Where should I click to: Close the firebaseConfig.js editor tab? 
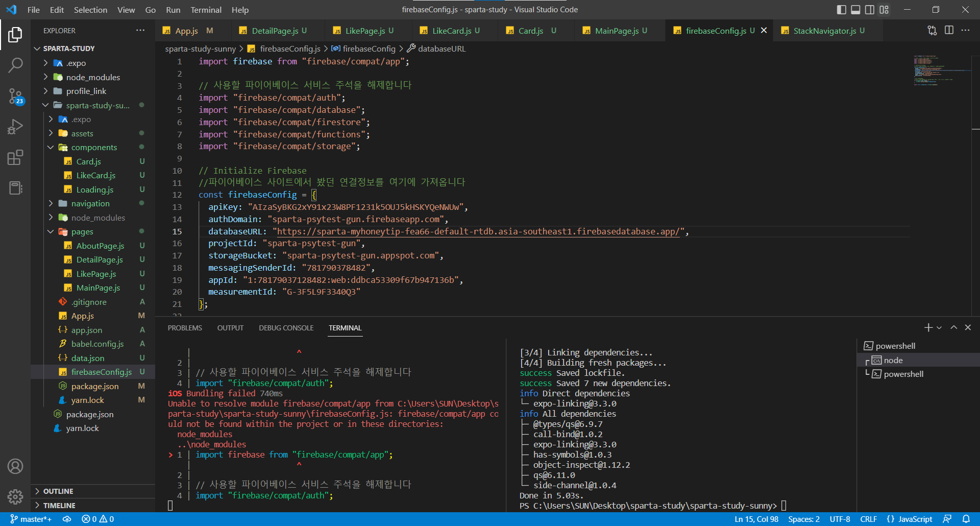(x=764, y=31)
